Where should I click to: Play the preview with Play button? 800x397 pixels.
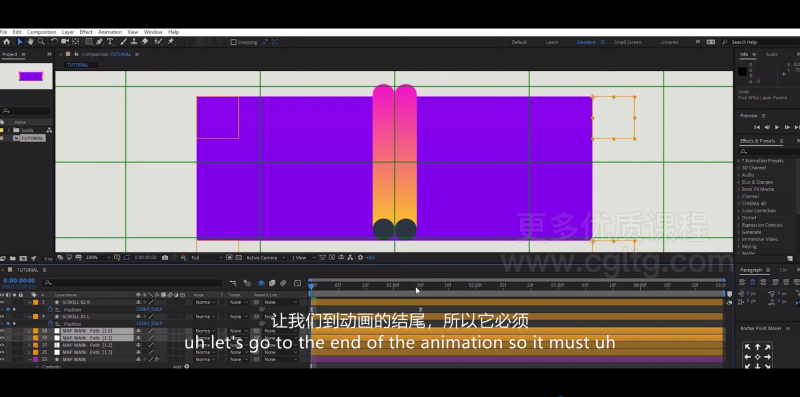coord(777,127)
